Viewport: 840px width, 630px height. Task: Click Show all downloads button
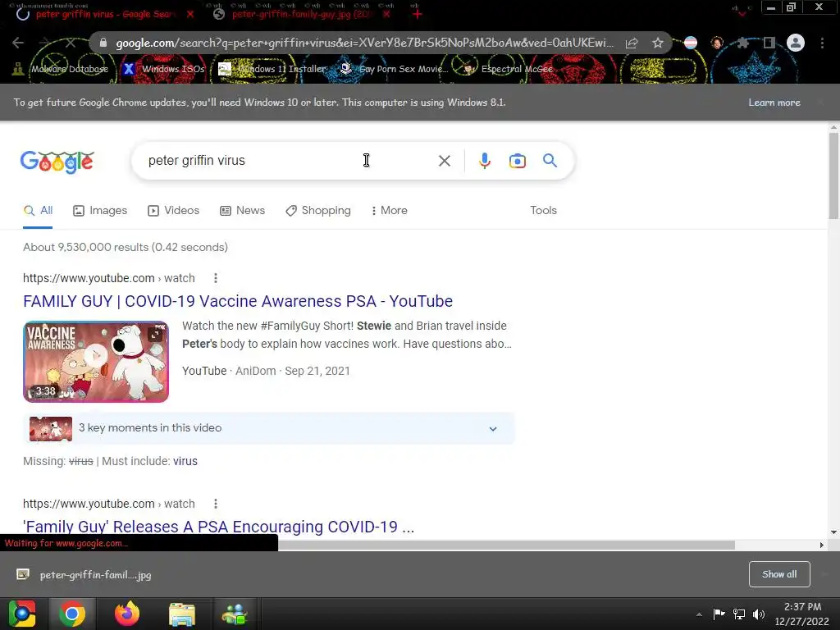coord(779,574)
